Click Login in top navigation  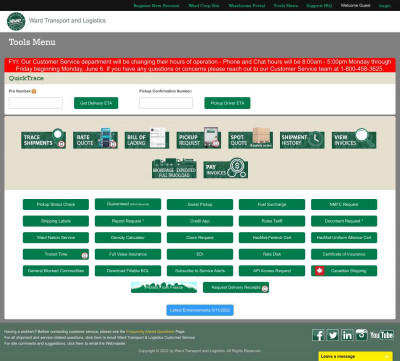(385, 6)
